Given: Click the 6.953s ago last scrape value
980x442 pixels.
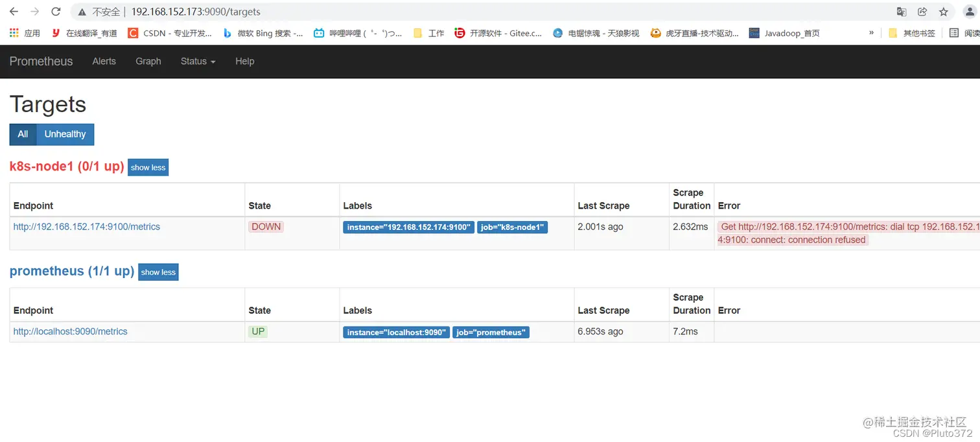Looking at the screenshot, I should 600,331.
